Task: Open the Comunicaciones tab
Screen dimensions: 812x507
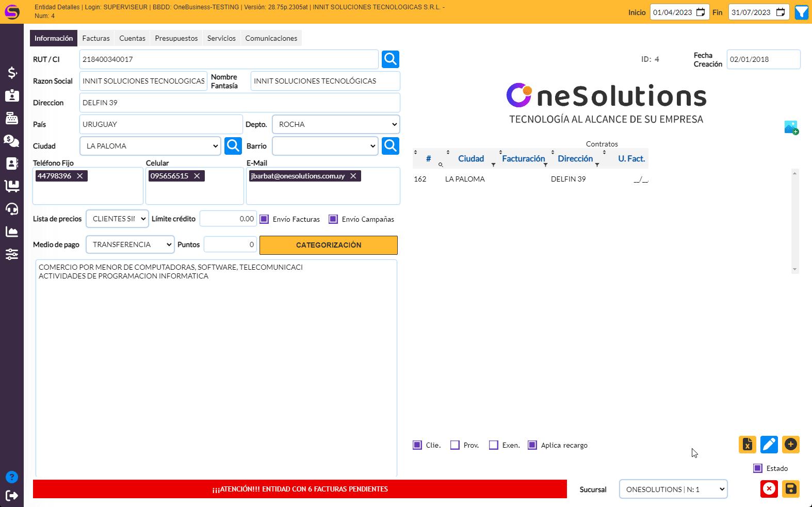Action: (x=271, y=38)
